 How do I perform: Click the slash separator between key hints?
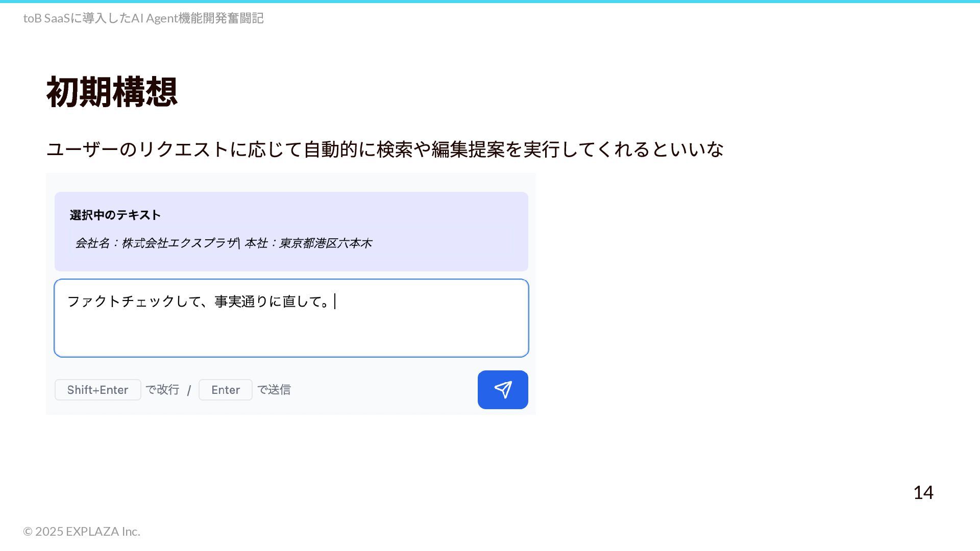[189, 390]
